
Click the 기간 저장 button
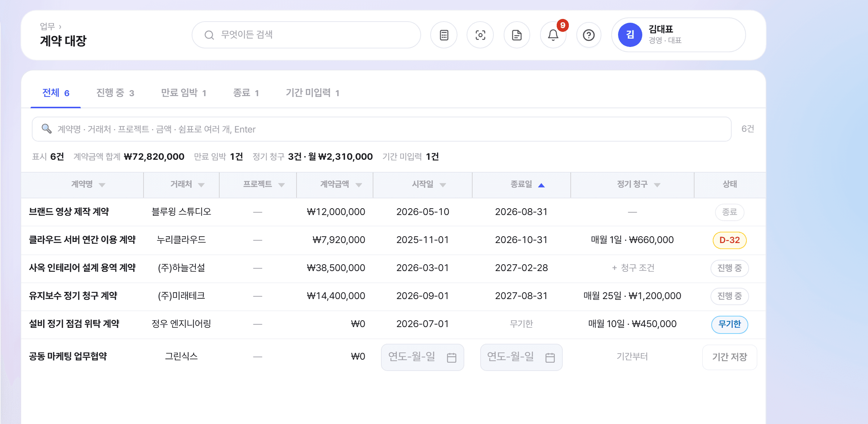point(729,357)
